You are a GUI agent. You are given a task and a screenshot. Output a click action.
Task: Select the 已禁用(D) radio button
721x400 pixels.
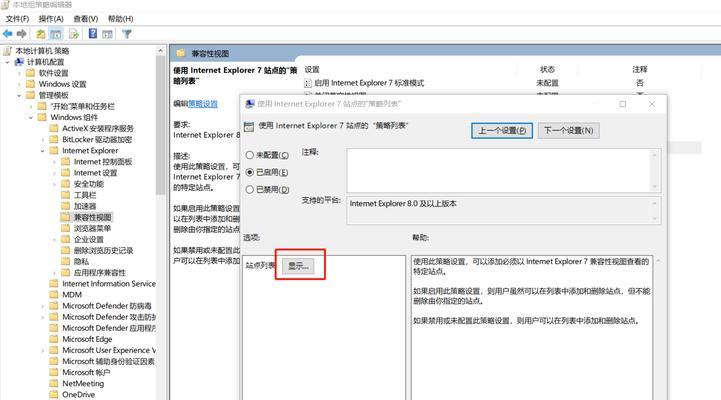click(250, 189)
